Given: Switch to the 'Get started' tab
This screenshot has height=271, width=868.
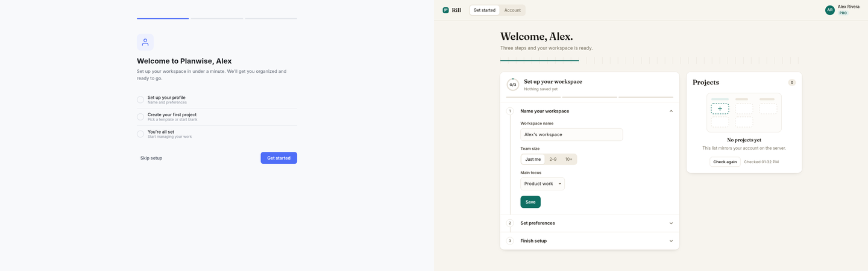Looking at the screenshot, I should click(485, 10).
